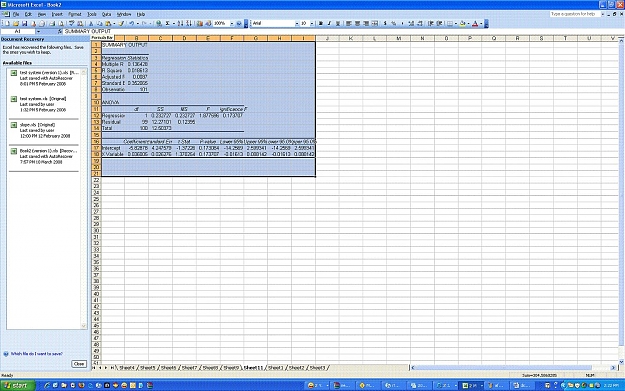Open the Borders dropdown arrow

click(456, 24)
